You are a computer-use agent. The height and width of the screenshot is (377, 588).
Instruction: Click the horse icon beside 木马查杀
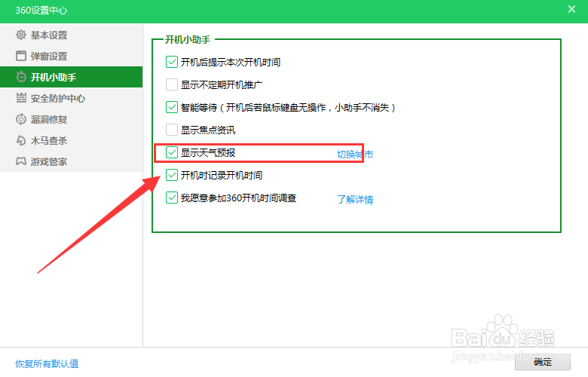tap(21, 140)
